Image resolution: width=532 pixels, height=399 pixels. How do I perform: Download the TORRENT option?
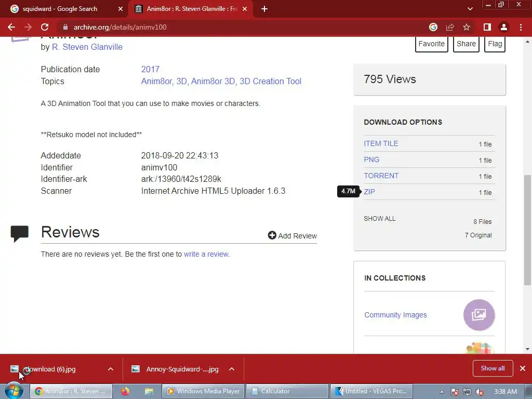click(381, 176)
